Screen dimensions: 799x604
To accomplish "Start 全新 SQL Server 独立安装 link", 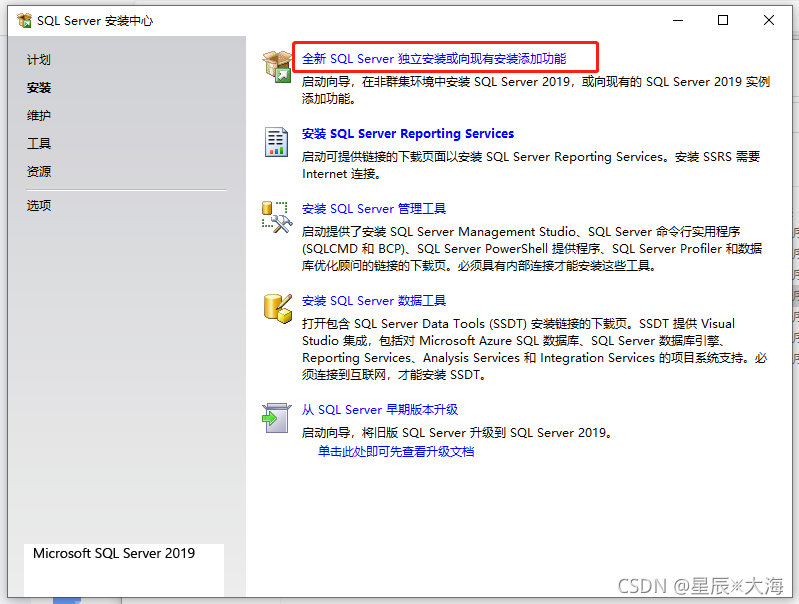I will [x=434, y=59].
